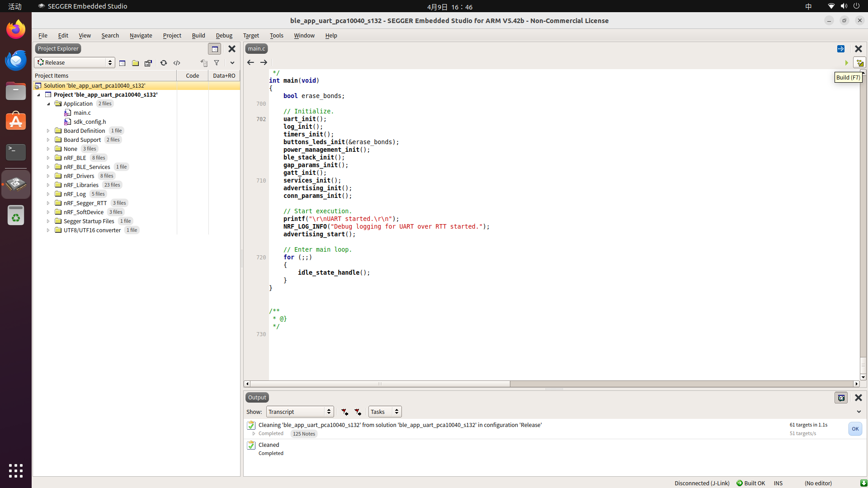Click the project options icon in the explorer toolbar

(148, 63)
